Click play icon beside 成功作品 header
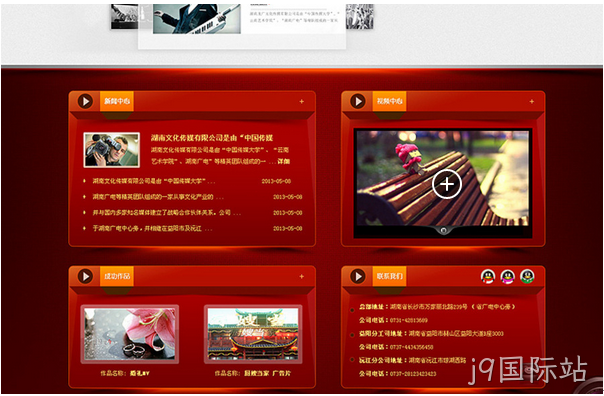The image size is (604, 396). (85, 276)
